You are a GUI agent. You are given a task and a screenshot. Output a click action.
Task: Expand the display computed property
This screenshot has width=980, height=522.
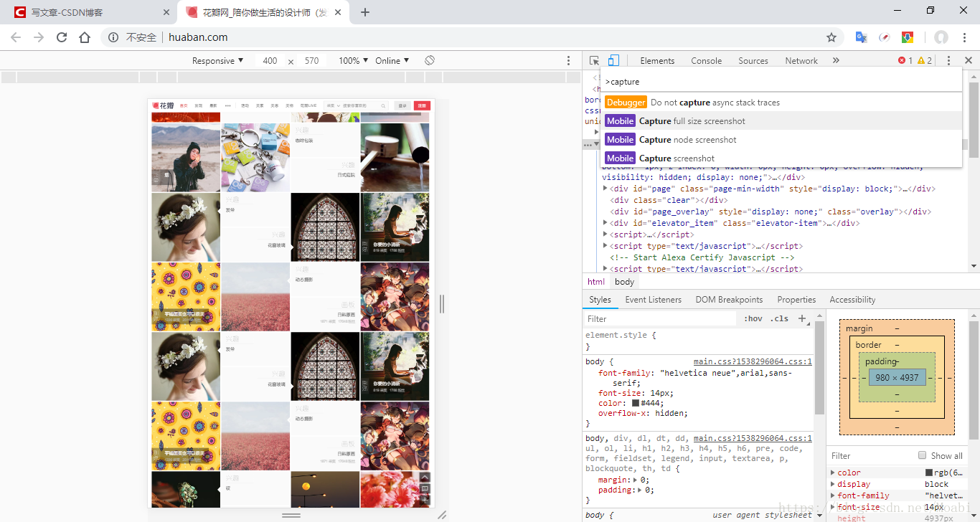(833, 484)
